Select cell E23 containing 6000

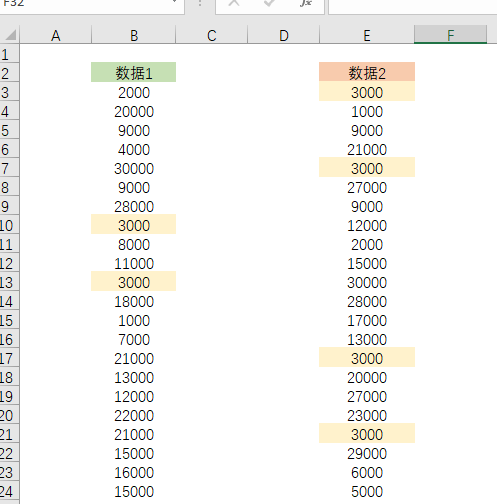[x=367, y=472]
